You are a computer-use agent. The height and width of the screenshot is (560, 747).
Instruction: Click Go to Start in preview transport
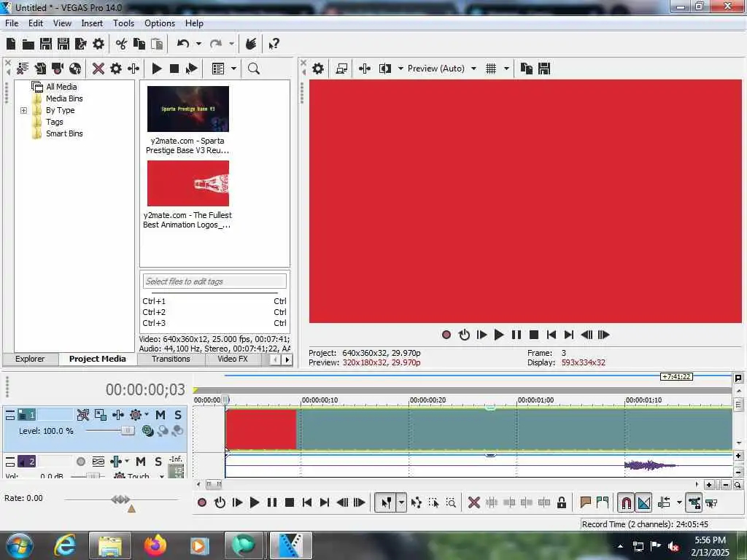tap(551, 335)
